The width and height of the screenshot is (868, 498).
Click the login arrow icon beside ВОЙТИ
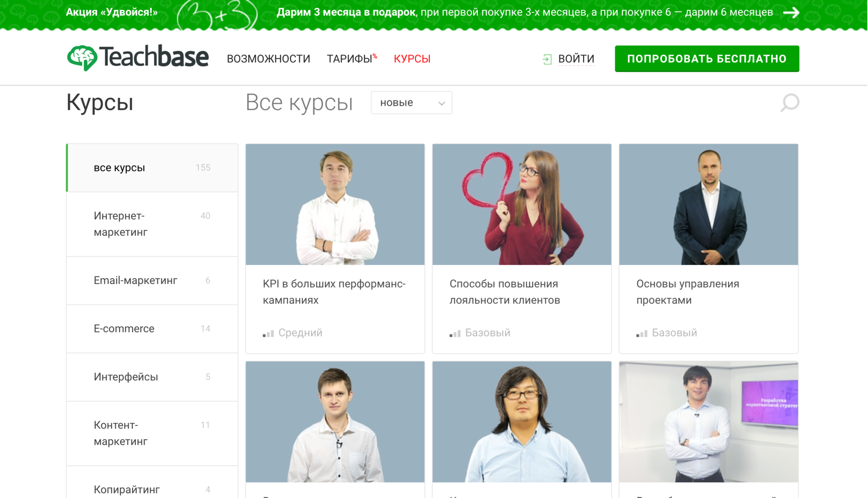pyautogui.click(x=547, y=58)
